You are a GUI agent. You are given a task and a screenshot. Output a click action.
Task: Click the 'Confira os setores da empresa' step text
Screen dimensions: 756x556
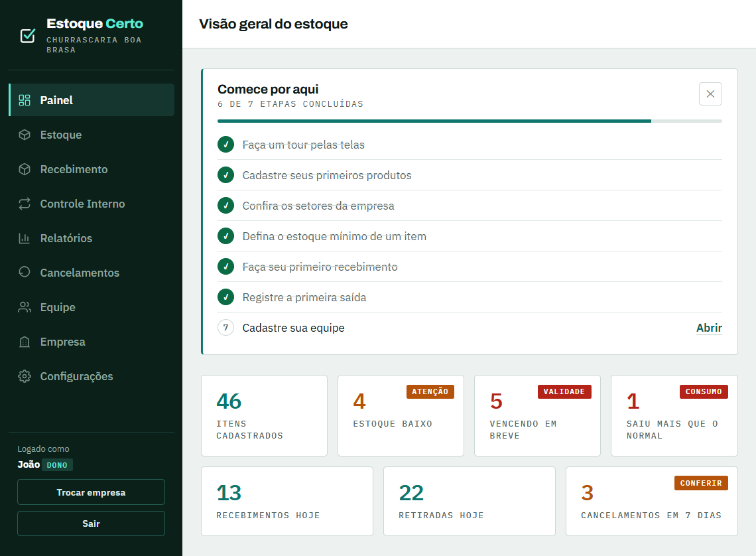(318, 206)
